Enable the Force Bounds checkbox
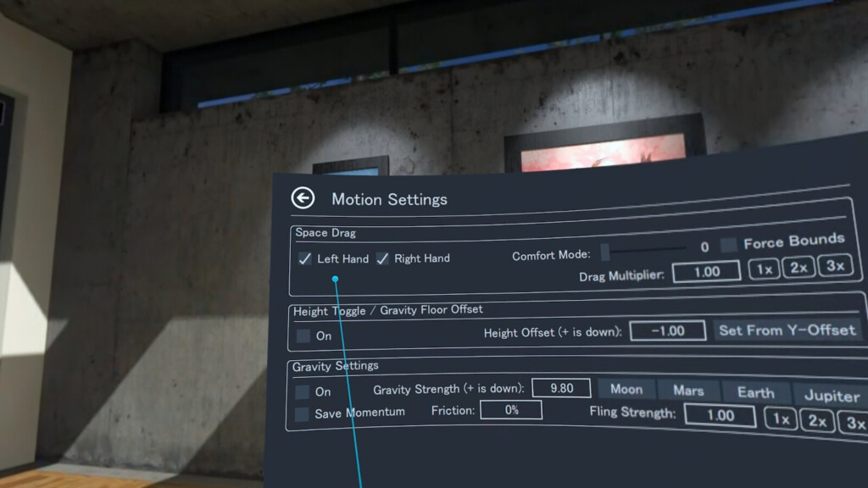The height and width of the screenshot is (488, 868). pyautogui.click(x=728, y=244)
